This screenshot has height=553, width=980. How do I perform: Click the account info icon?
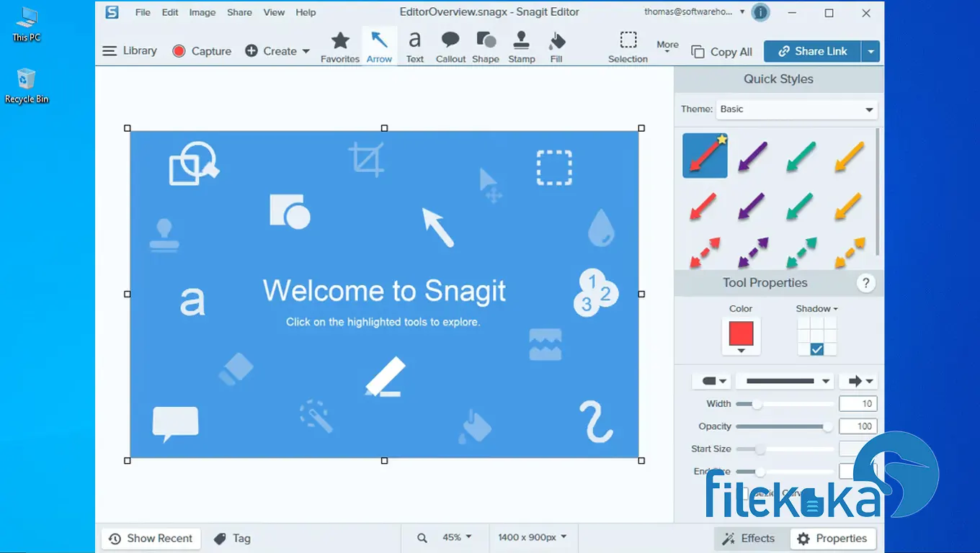click(760, 12)
